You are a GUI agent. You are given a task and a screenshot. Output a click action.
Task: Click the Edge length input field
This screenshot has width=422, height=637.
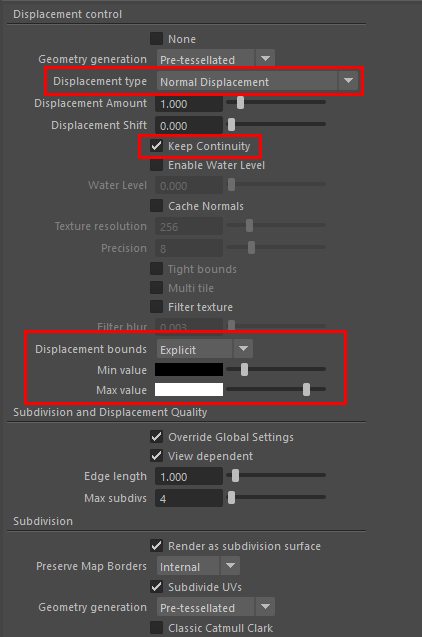pyautogui.click(x=189, y=477)
